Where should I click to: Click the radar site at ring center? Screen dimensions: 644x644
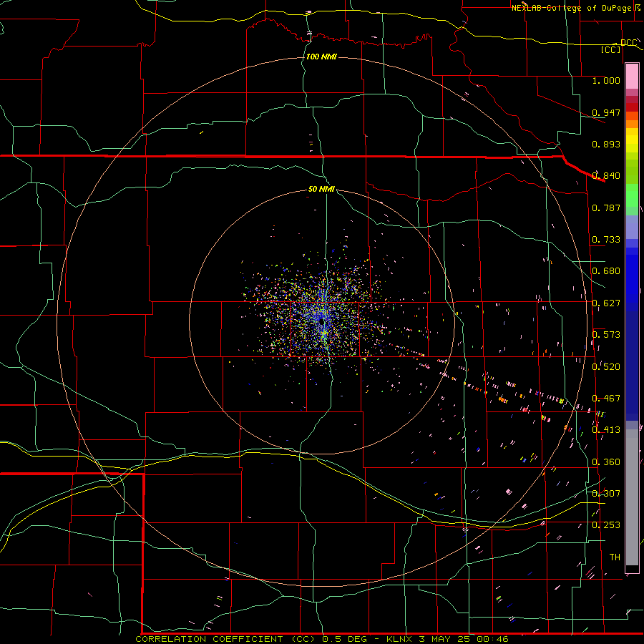coord(322,321)
